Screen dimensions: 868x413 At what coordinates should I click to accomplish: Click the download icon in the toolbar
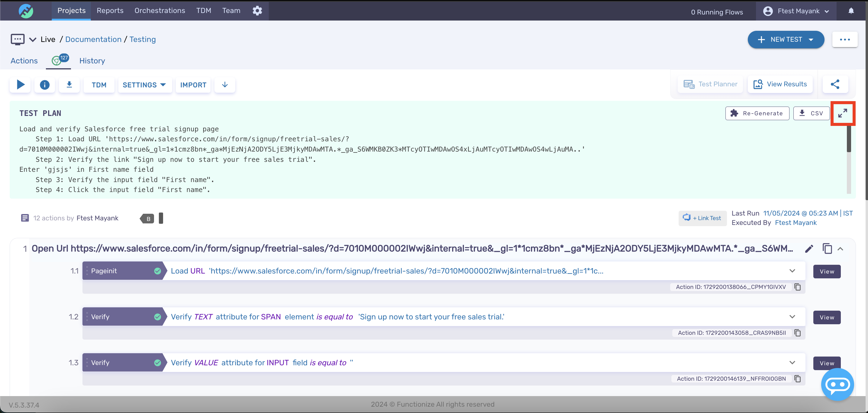[x=69, y=85]
